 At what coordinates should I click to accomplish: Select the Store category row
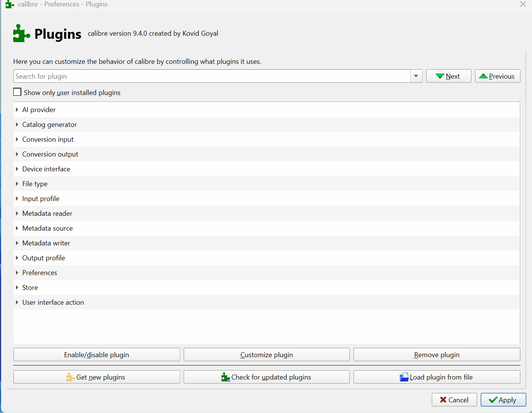point(30,288)
